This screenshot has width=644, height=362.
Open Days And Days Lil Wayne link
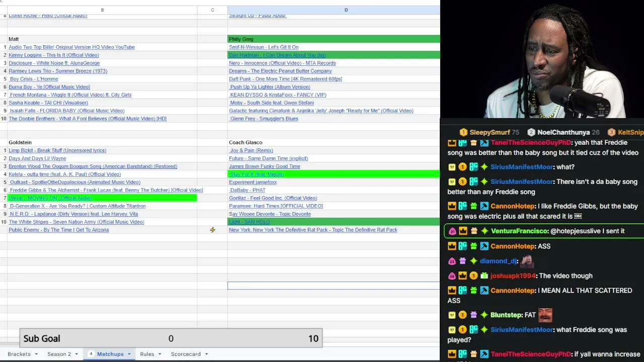(x=37, y=158)
